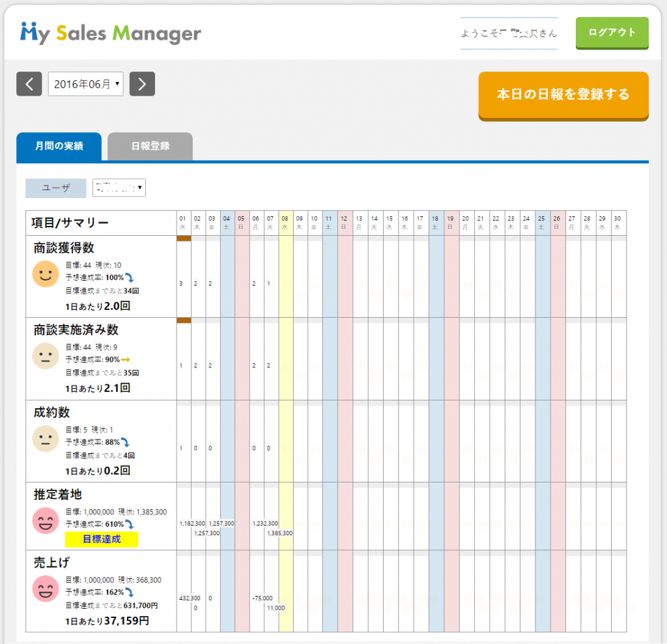Open the user selection dropdown beside ユーザ
Viewport: 667px width, 644px height.
tap(119, 188)
